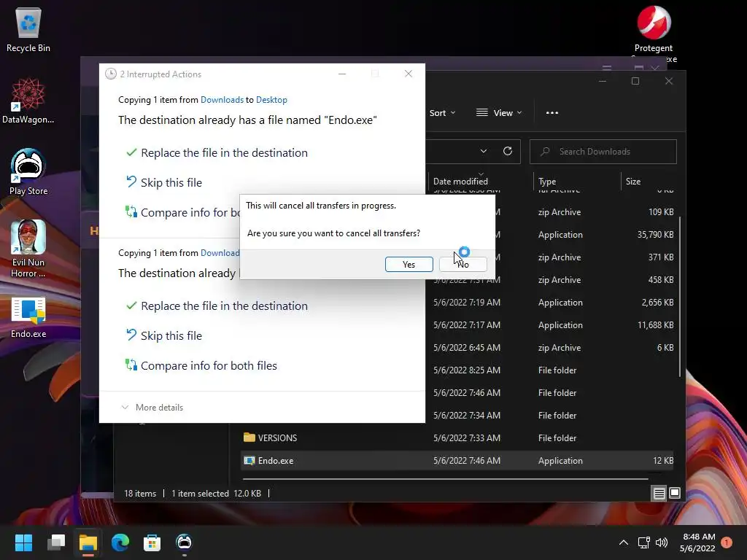Screen dimensions: 747x560
Task: Open Microsoft Store from the taskbar
Action: coord(152,542)
